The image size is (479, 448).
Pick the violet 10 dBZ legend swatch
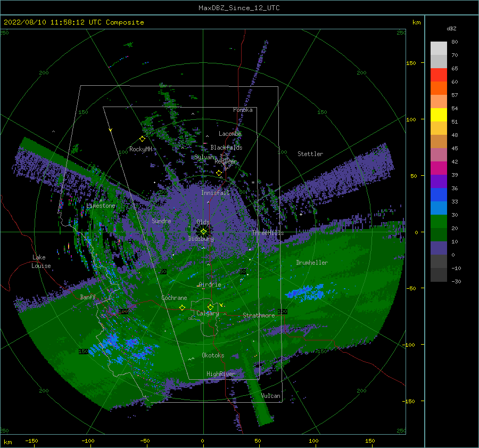pos(439,248)
